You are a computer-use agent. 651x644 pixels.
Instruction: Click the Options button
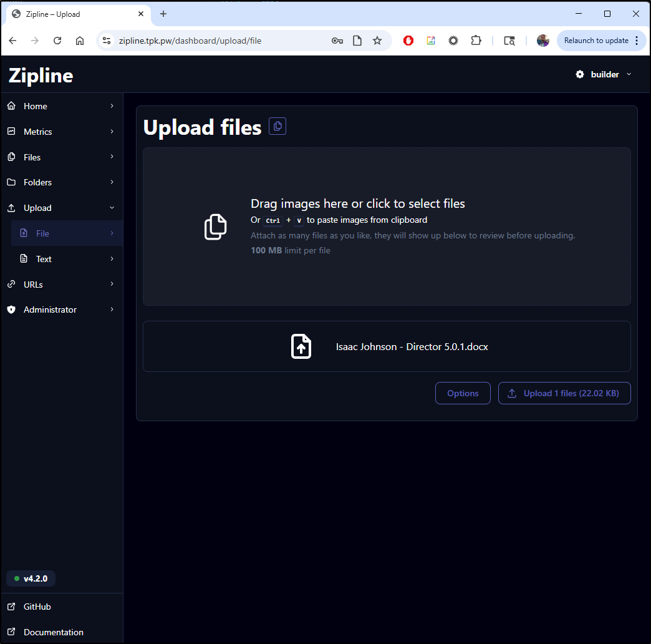(463, 393)
